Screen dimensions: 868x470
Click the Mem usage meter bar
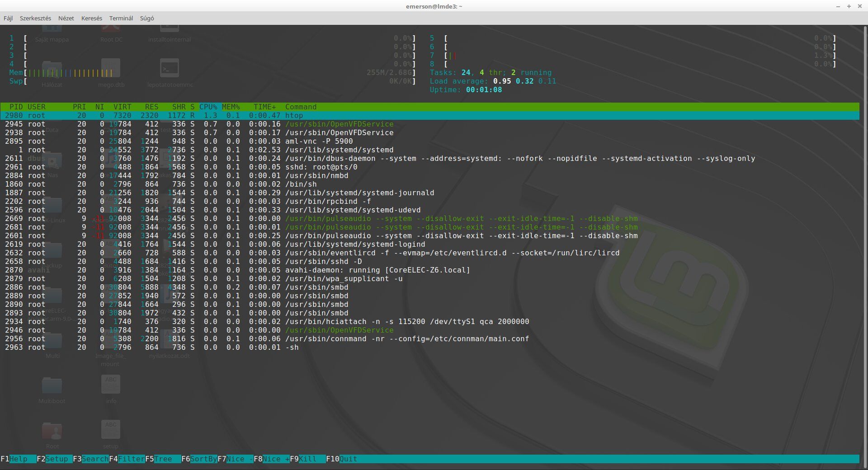tap(219, 73)
